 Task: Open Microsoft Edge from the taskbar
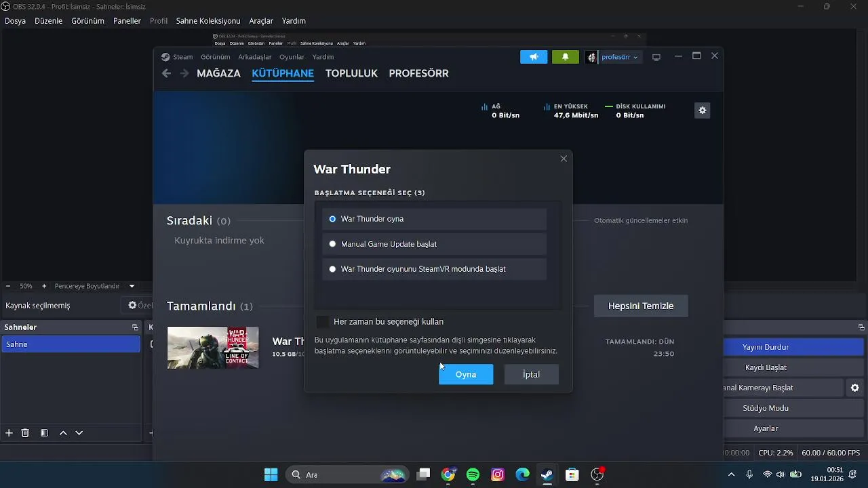click(x=522, y=474)
